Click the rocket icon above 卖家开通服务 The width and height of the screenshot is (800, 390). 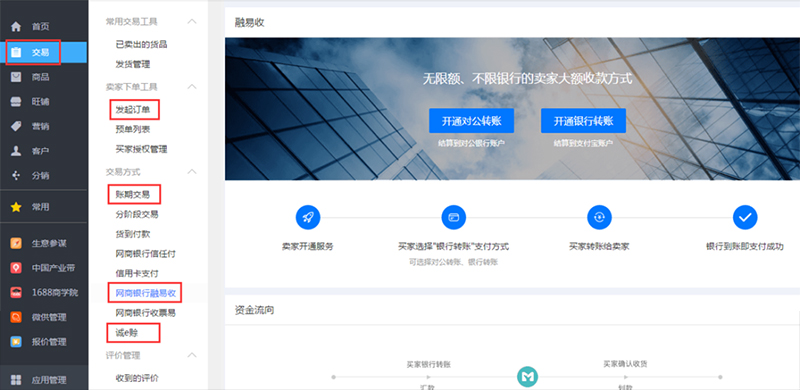[x=308, y=217]
